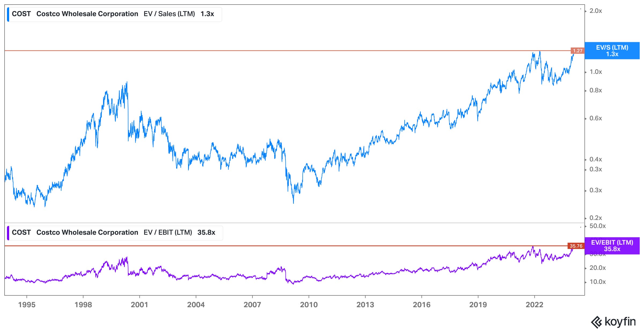The width and height of the screenshot is (644, 333).
Task: Click the 2019 x-axis label
Action: pyautogui.click(x=478, y=305)
